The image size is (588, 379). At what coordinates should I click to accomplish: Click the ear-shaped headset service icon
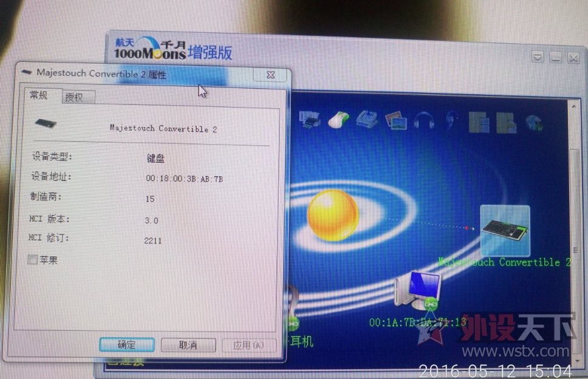[451, 120]
